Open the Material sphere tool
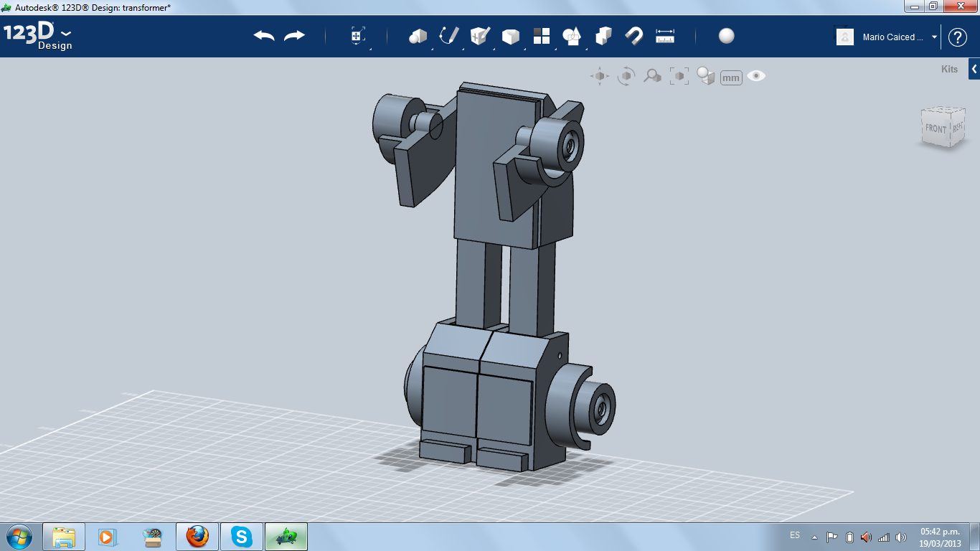 (x=727, y=36)
